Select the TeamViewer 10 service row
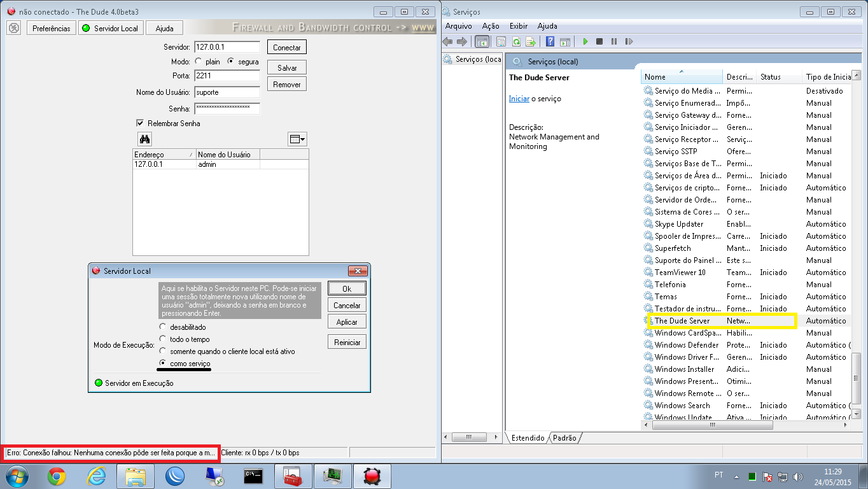 point(746,273)
